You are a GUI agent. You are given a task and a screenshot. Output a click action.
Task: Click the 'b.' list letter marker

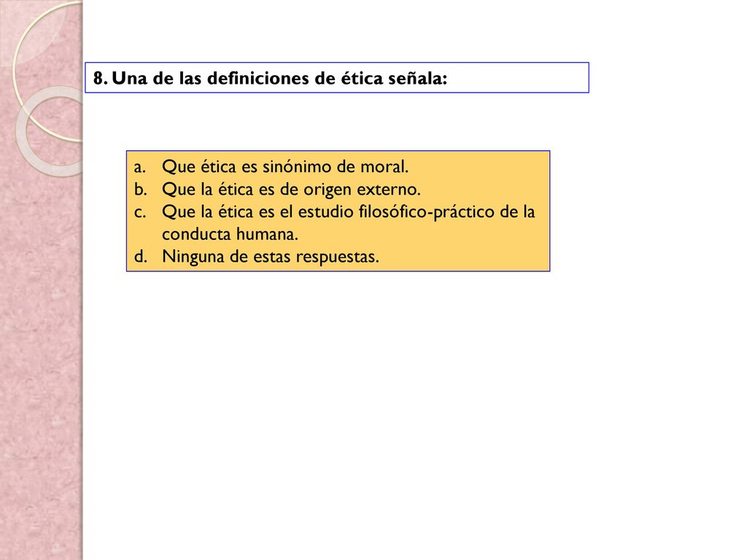pyautogui.click(x=140, y=190)
